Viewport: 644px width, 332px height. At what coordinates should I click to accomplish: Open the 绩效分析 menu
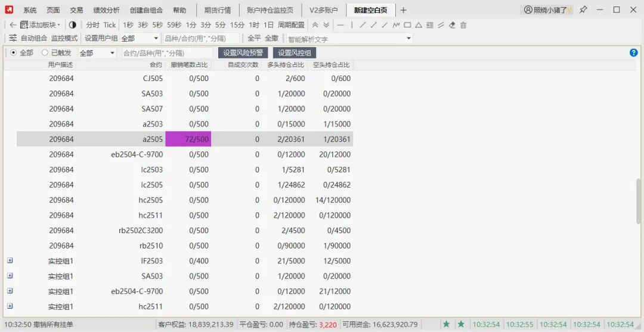[106, 10]
